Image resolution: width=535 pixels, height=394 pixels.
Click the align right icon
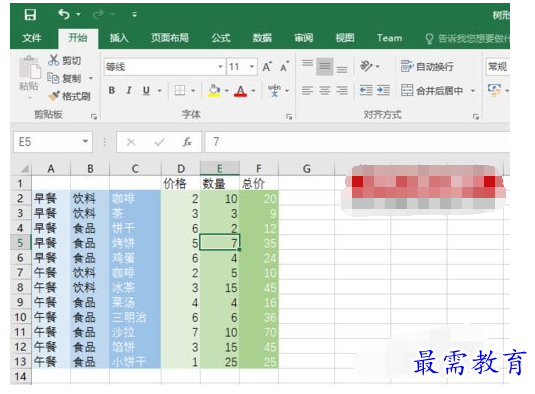pos(342,90)
